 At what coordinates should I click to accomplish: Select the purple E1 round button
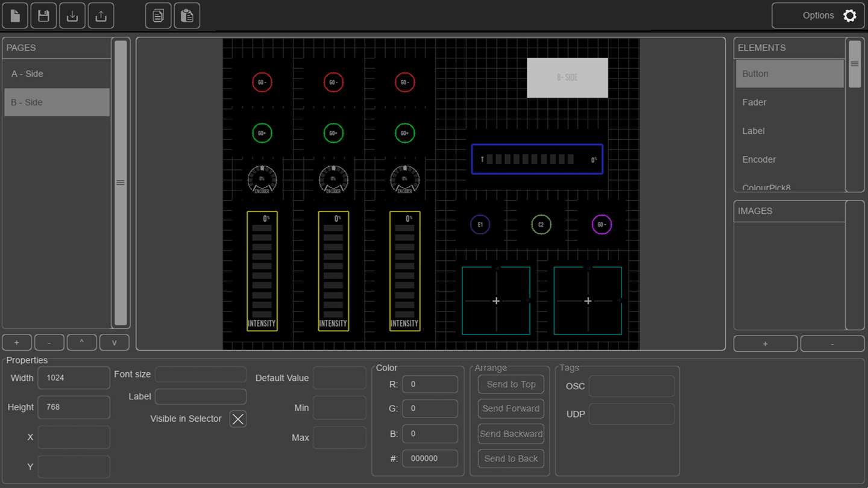pyautogui.click(x=480, y=225)
